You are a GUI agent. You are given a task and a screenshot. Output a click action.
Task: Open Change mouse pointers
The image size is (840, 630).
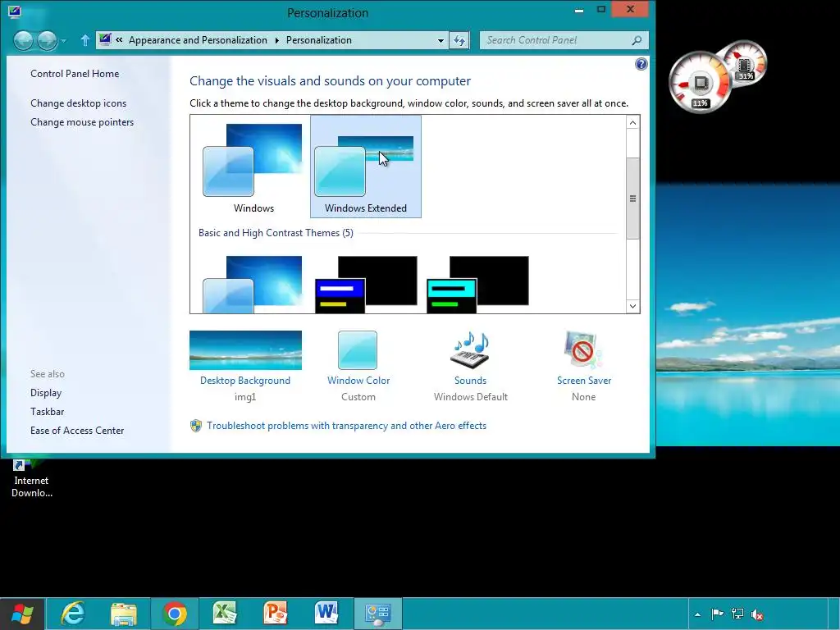coord(82,122)
